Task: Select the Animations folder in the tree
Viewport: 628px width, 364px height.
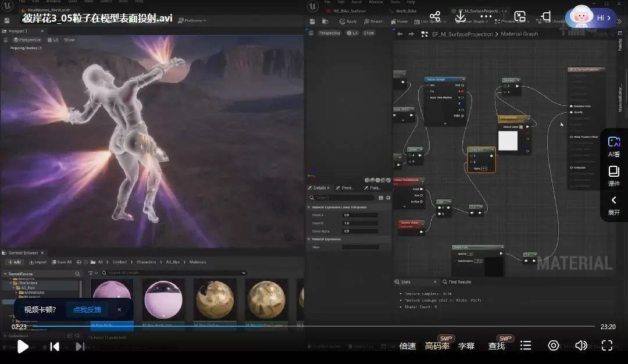Action: (33, 292)
